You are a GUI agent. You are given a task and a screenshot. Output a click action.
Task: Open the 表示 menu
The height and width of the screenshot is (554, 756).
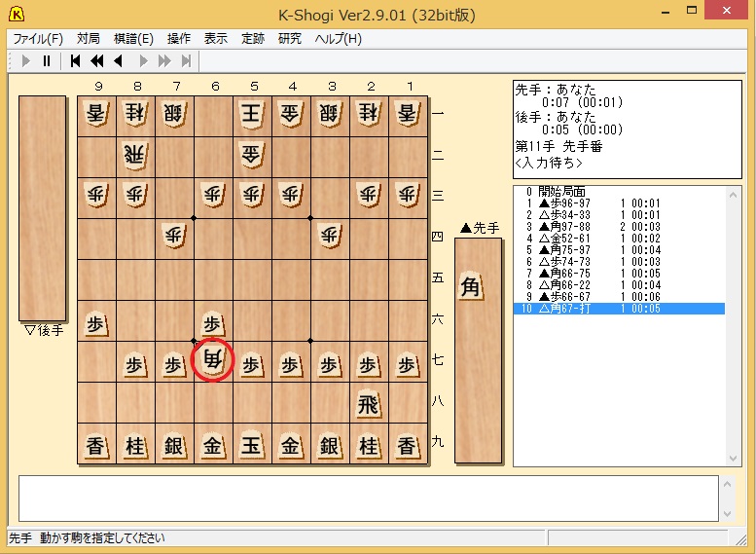[216, 39]
